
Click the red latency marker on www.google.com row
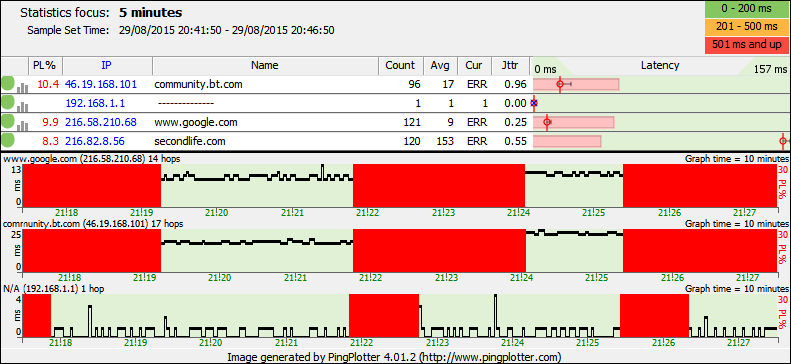tap(547, 122)
